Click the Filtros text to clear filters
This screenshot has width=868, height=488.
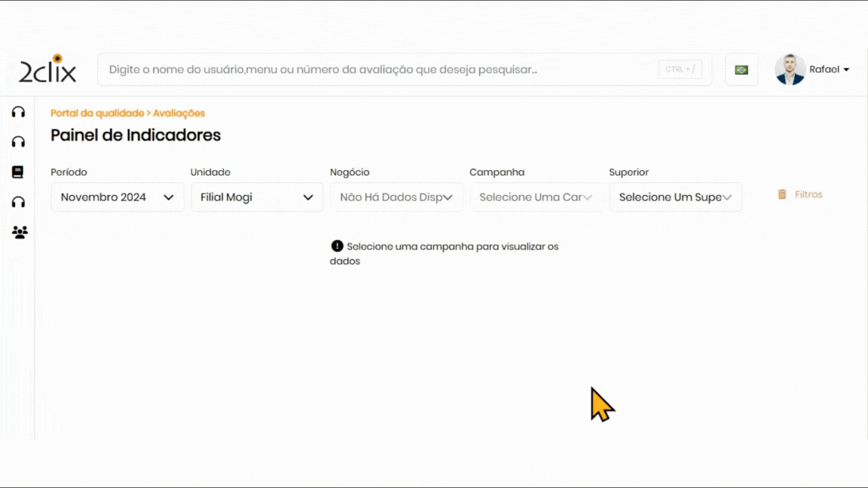[808, 194]
